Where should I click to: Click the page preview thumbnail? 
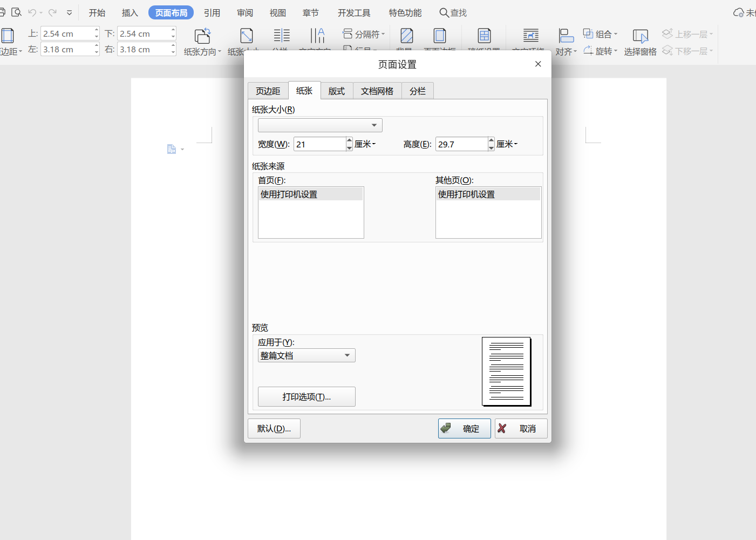[x=507, y=372]
